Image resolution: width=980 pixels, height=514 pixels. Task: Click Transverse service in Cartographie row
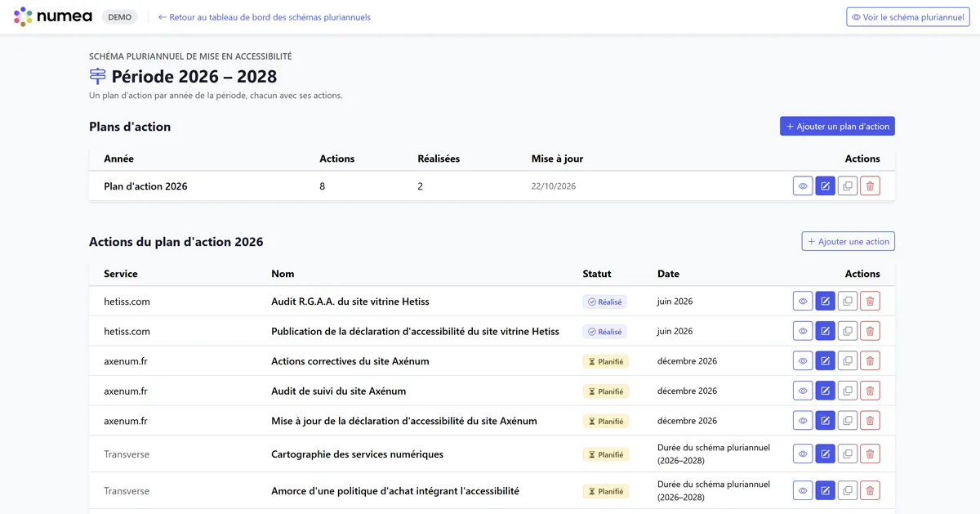point(127,454)
